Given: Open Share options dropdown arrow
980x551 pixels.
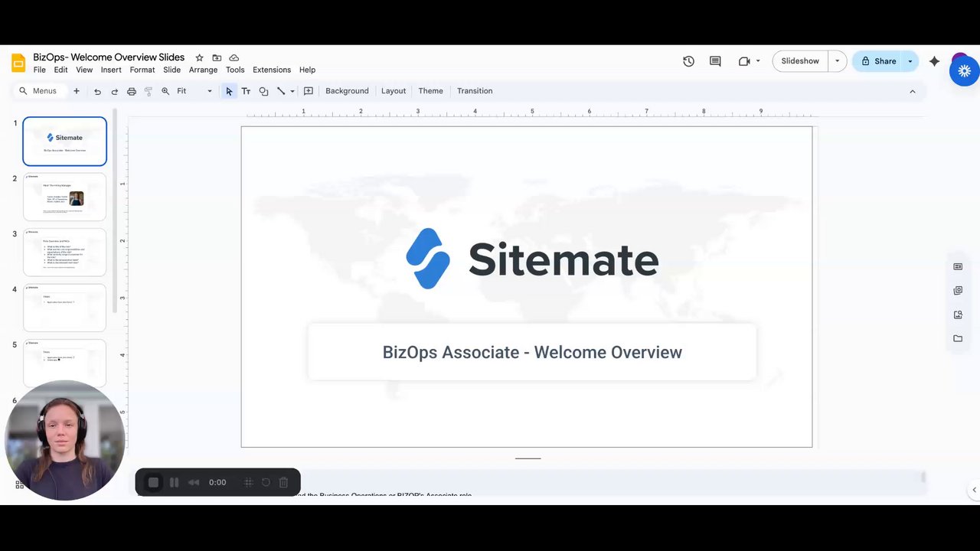Looking at the screenshot, I should tap(910, 61).
